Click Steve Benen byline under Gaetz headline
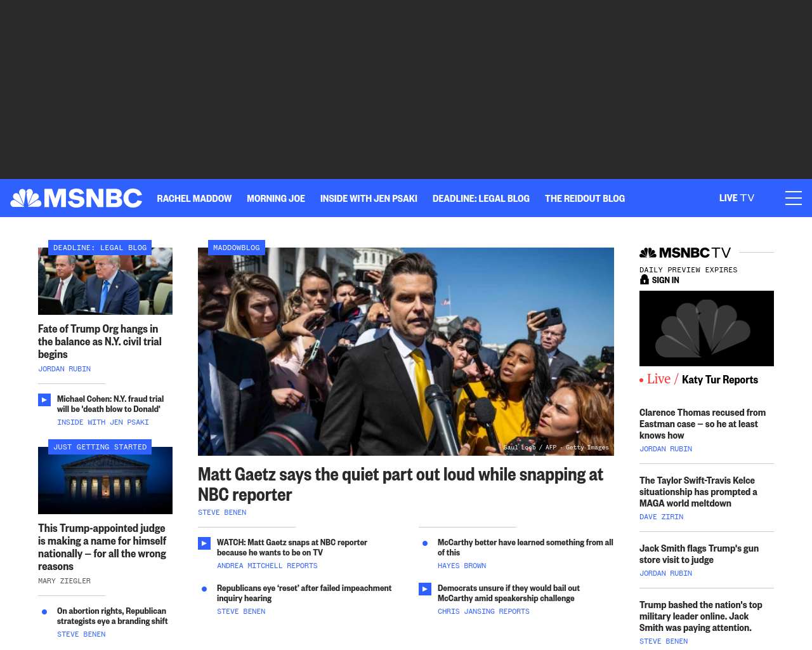The image size is (812, 650). click(x=222, y=512)
